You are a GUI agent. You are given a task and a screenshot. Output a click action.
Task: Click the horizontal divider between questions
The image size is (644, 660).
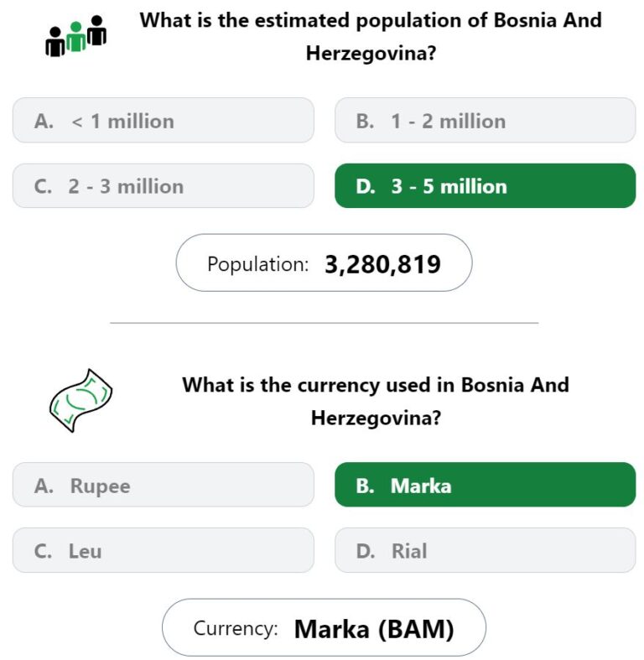click(x=325, y=323)
